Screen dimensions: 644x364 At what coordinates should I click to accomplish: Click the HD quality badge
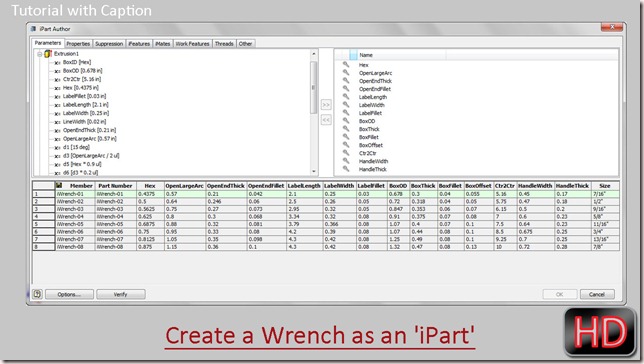pyautogui.click(x=600, y=332)
